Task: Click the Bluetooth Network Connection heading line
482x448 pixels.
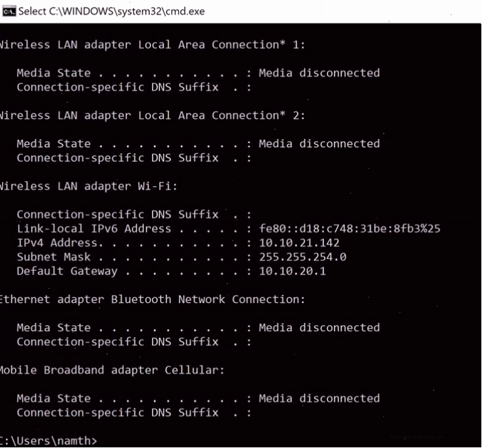Action: 152,300
